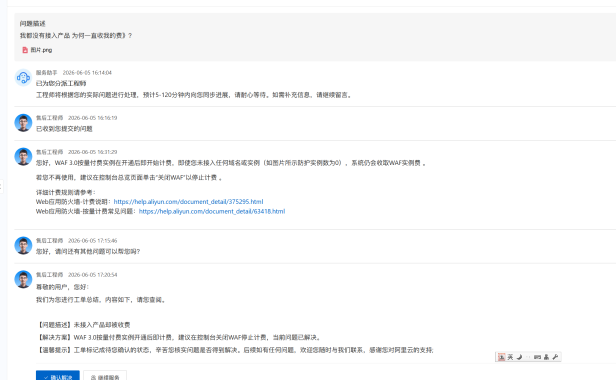Click the 确认解决 button

tap(58, 375)
